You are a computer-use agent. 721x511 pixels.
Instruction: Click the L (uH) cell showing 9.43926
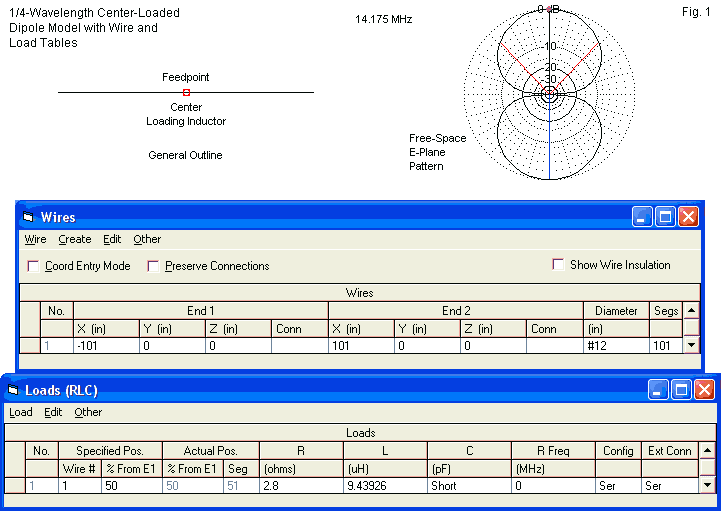(384, 486)
